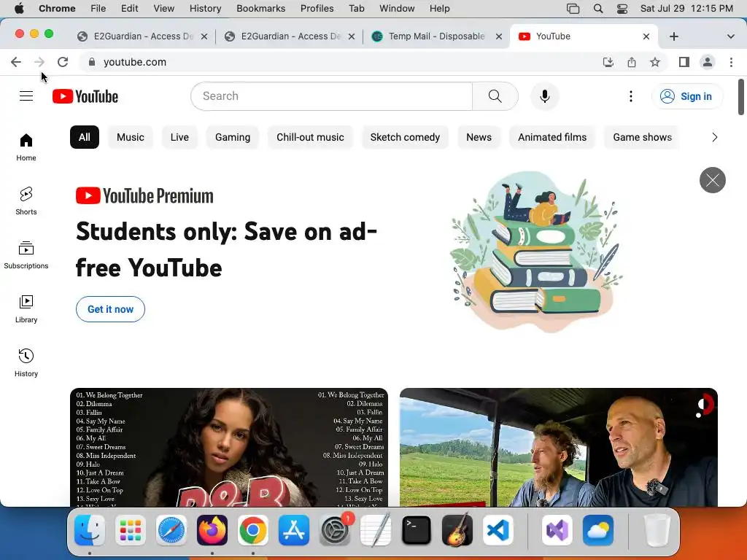Open the View menu
The image size is (747, 560).
point(163,9)
